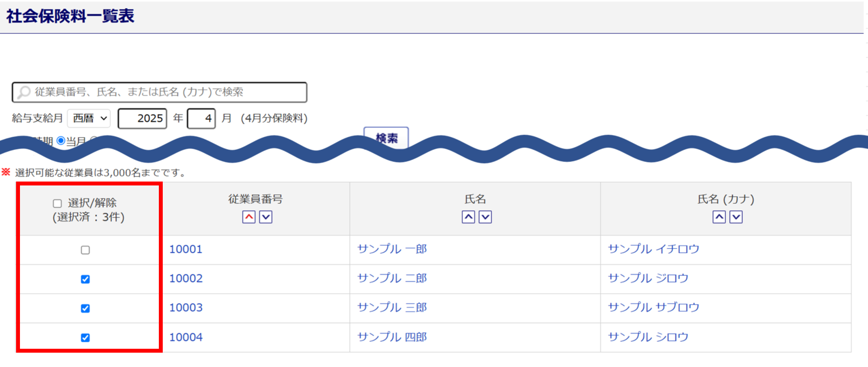Click the year input field showing 2025
The height and width of the screenshot is (367, 868).
142,119
